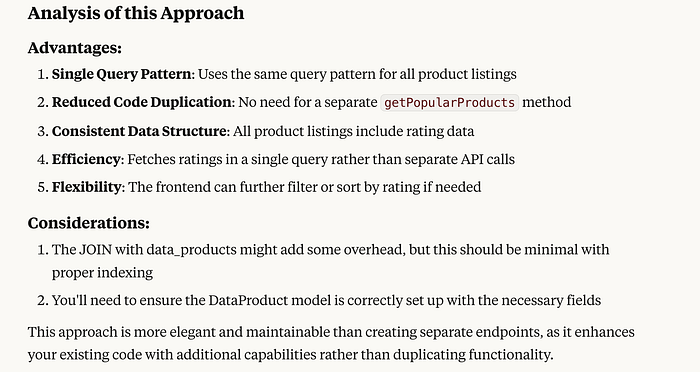Select the bold "Reduced Code Duplication" label
This screenshot has height=372, width=700.
pos(142,102)
